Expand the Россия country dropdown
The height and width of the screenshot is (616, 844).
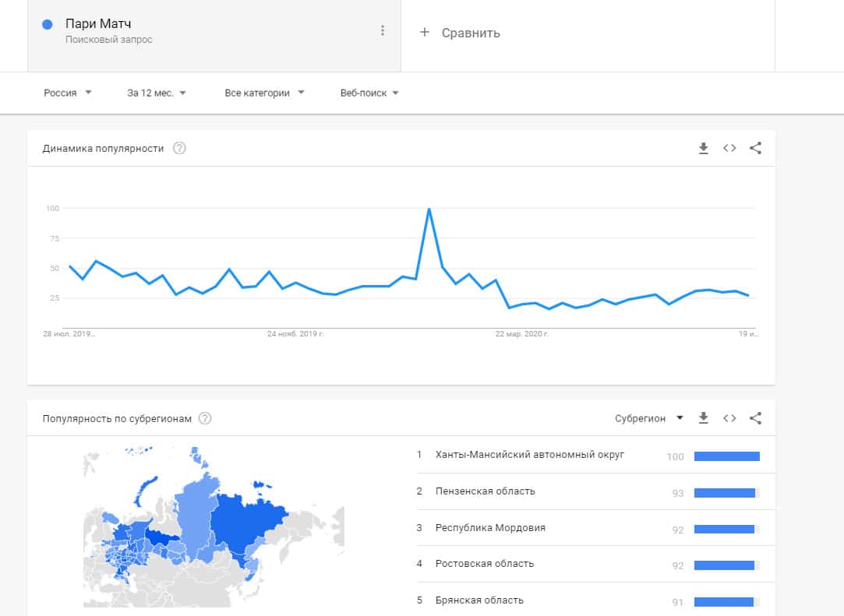68,93
